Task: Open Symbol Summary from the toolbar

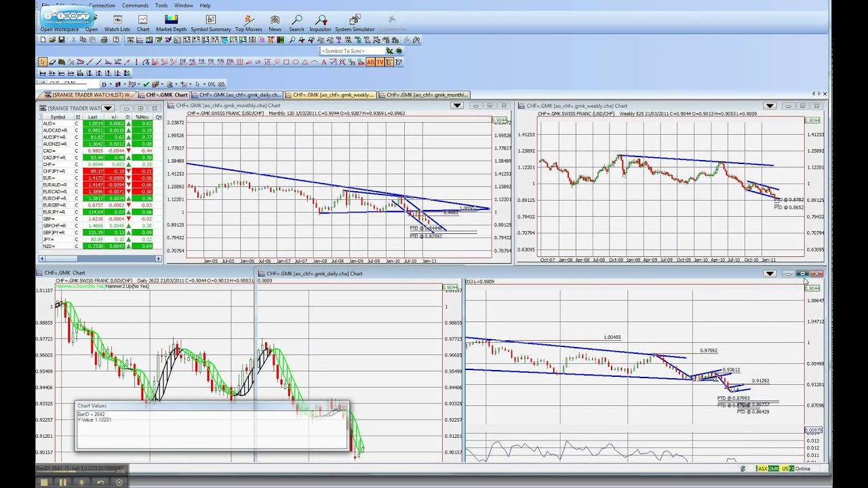Action: 211,23
